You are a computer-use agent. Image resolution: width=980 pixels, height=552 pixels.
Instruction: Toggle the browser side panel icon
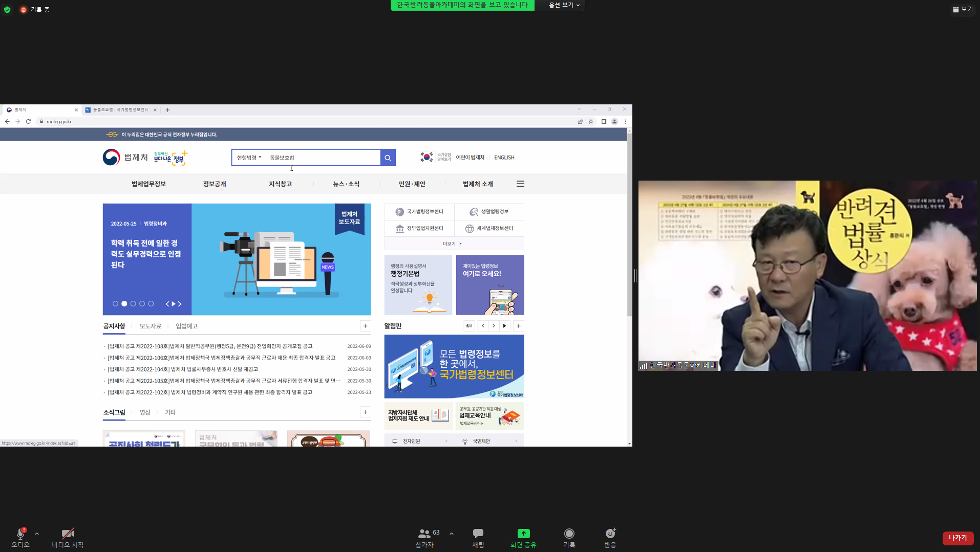pos(604,121)
